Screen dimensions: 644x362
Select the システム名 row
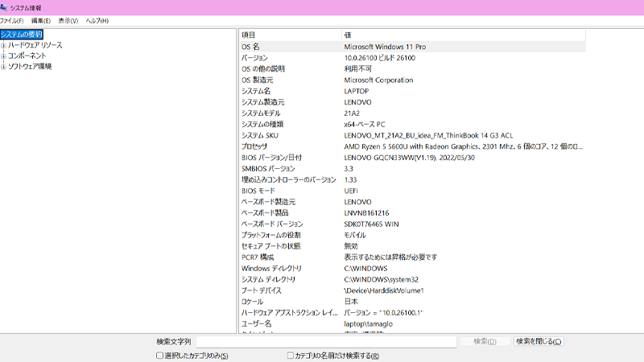point(412,91)
